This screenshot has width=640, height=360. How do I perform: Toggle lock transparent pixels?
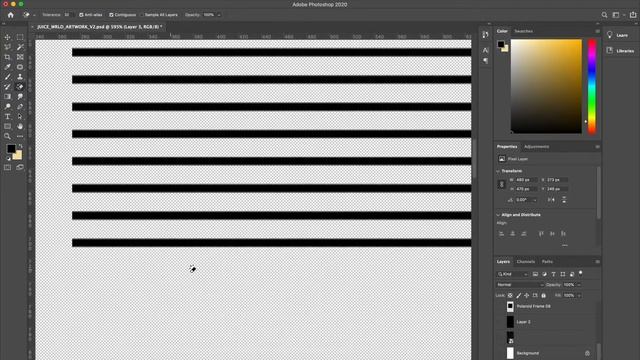point(510,295)
